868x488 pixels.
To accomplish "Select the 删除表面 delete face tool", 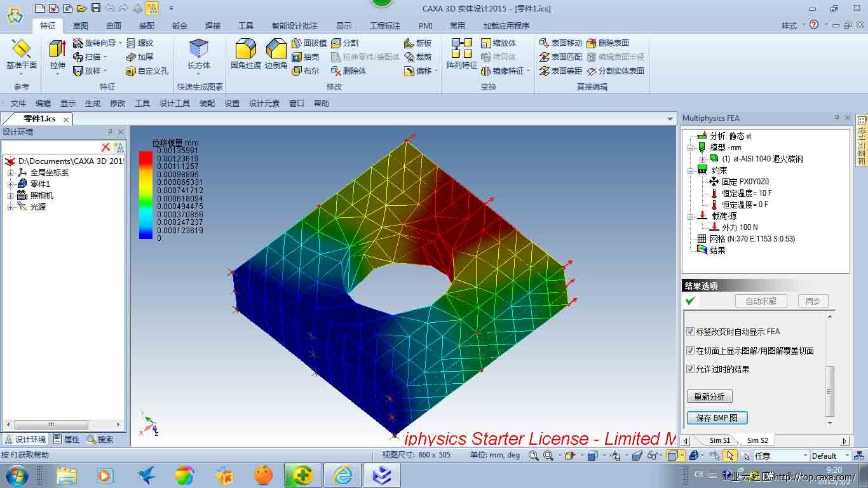I will click(608, 43).
